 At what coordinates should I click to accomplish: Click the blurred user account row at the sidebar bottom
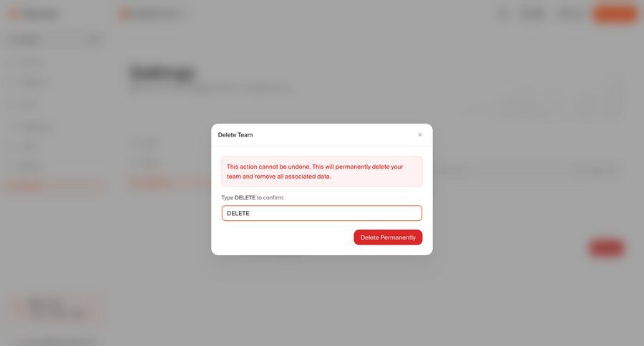coord(57,341)
